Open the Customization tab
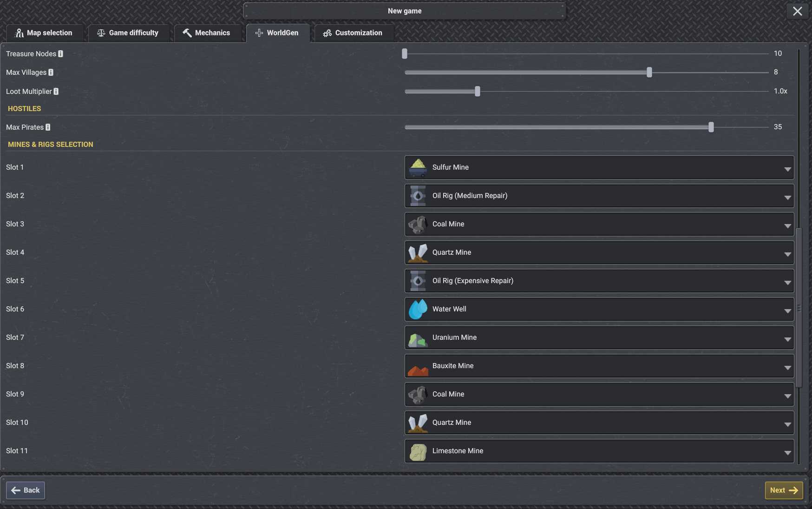This screenshot has width=812, height=509. [x=354, y=33]
